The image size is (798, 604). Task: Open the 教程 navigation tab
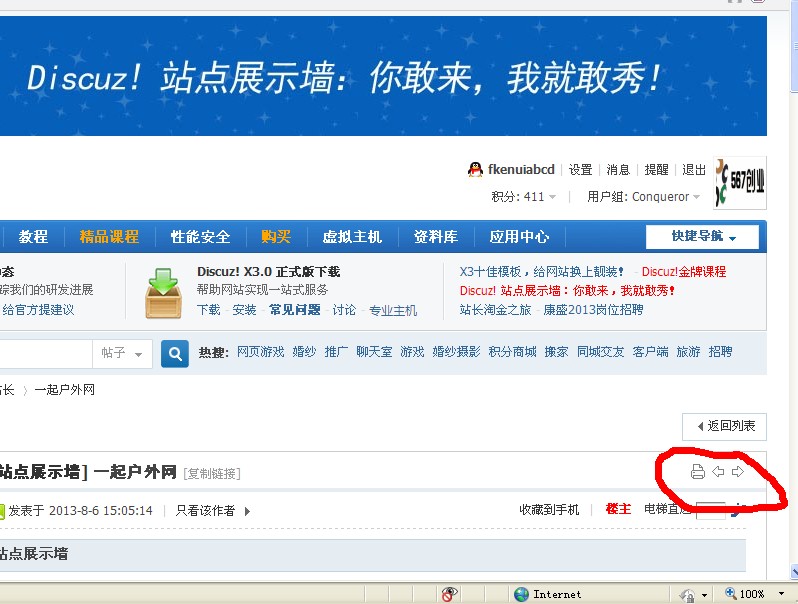tap(33, 237)
